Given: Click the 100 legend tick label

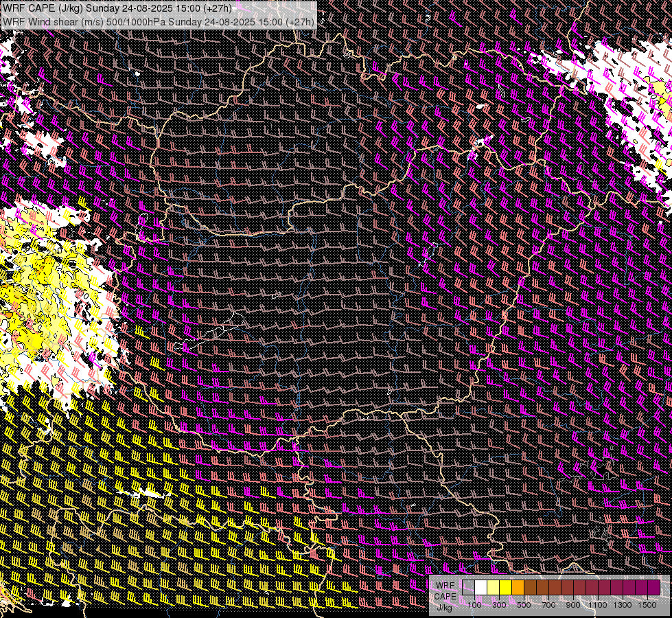Looking at the screenshot, I should [x=475, y=605].
